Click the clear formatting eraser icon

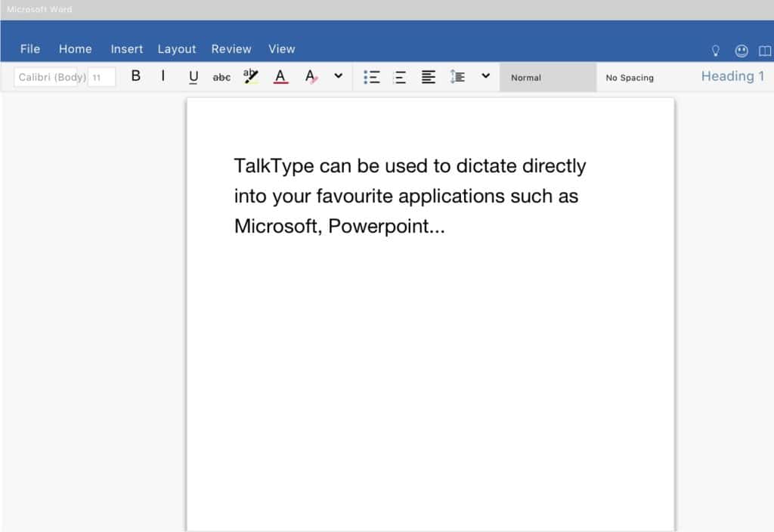point(311,76)
